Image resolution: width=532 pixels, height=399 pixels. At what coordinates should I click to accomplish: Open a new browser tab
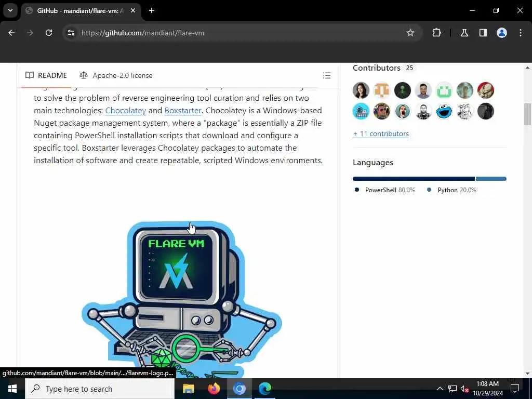(152, 10)
